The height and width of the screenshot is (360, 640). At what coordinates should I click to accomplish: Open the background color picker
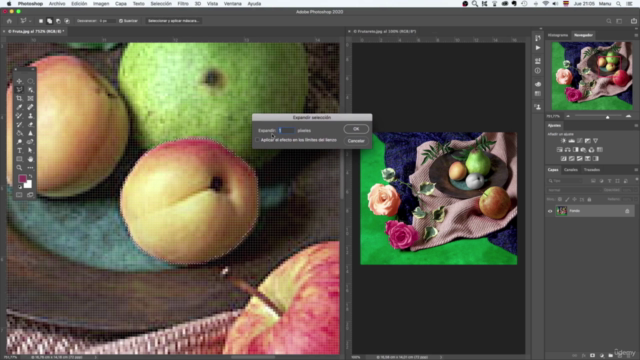coord(29,185)
